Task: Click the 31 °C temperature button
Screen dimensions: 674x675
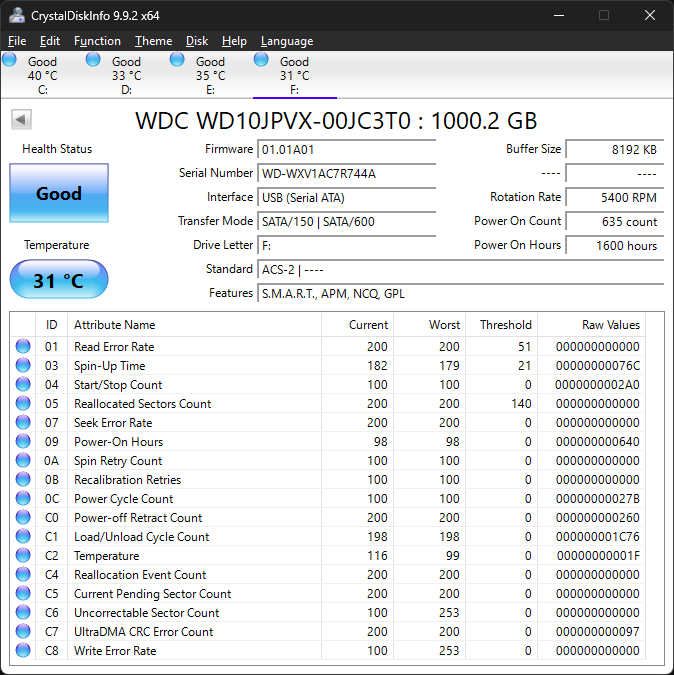Action: (x=59, y=280)
